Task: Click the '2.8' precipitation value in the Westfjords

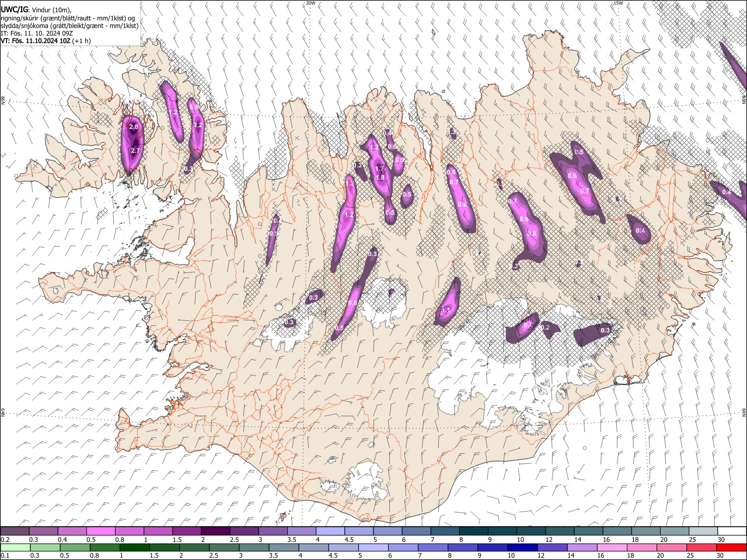Action: point(134,127)
